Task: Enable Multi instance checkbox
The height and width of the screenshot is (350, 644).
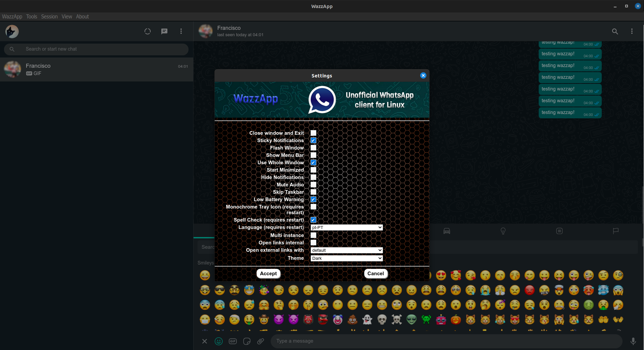Action: pos(313,235)
